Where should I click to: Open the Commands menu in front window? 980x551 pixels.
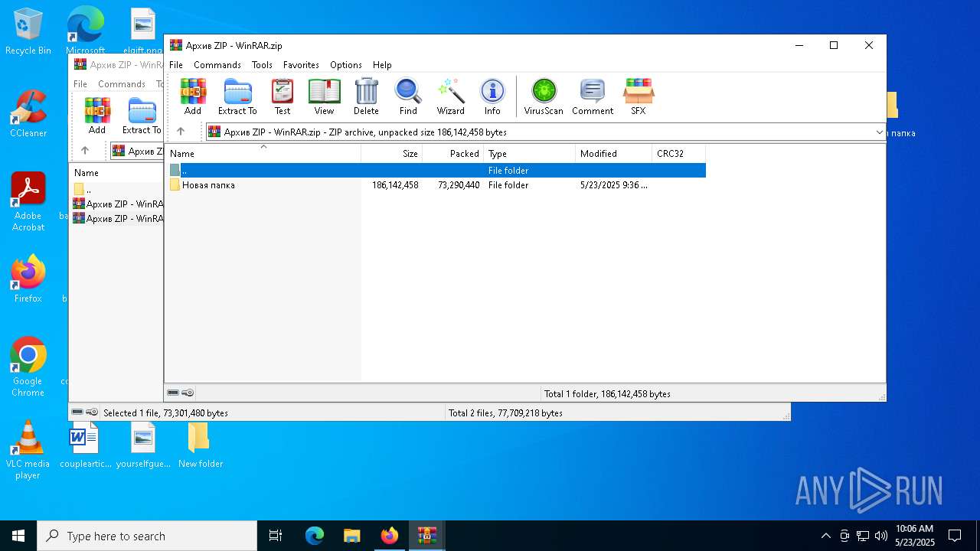(217, 65)
